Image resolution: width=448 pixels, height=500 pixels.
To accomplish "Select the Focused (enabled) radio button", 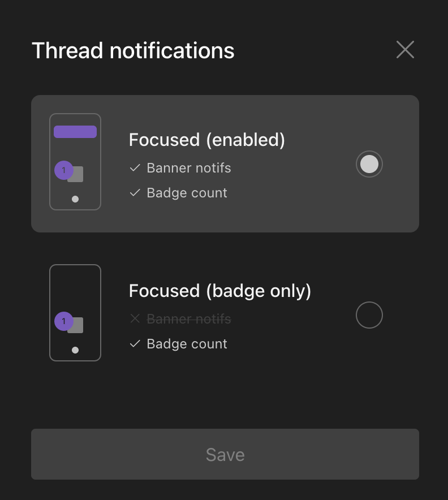I will click(x=369, y=164).
